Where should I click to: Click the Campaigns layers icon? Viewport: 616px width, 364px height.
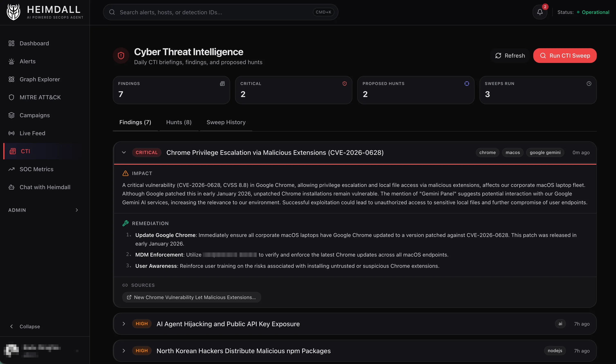[x=11, y=115]
